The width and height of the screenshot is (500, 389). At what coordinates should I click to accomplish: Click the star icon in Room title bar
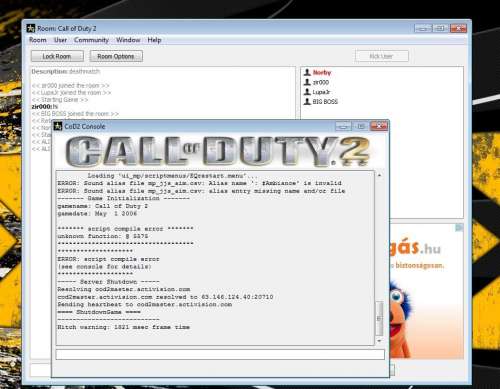pyautogui.click(x=31, y=28)
